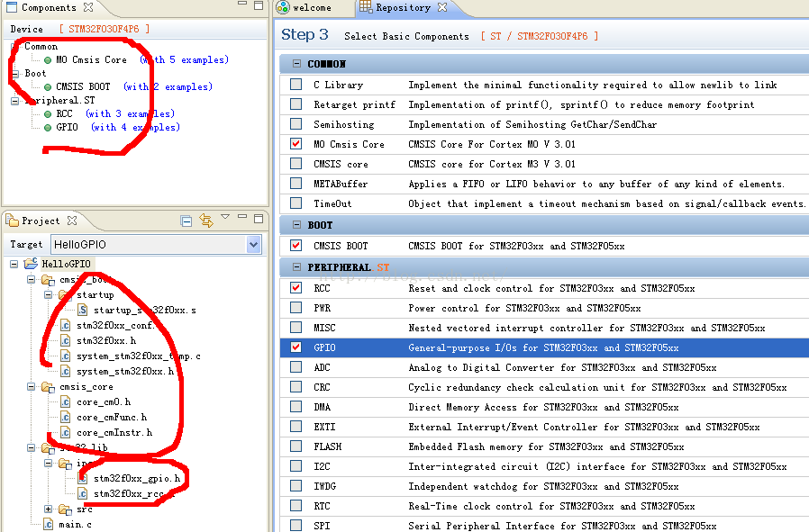Click the src folder icon
This screenshot has height=532, width=809.
point(65,509)
